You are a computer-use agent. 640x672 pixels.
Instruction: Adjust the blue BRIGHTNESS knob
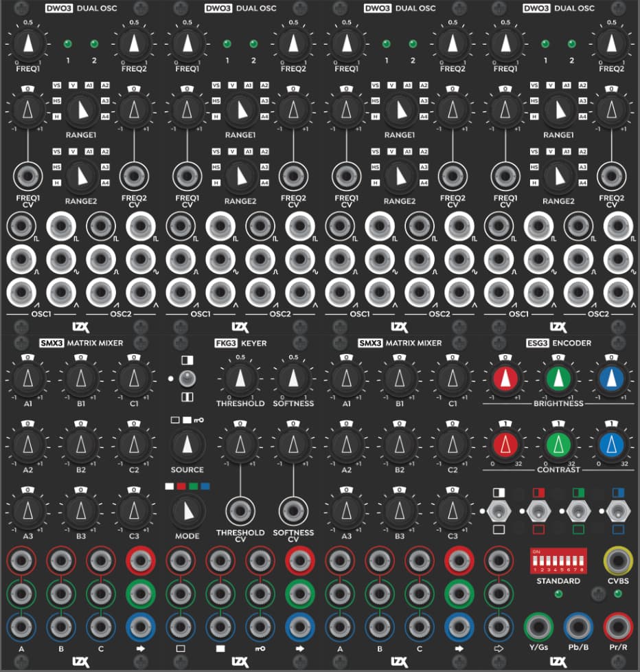point(612,379)
